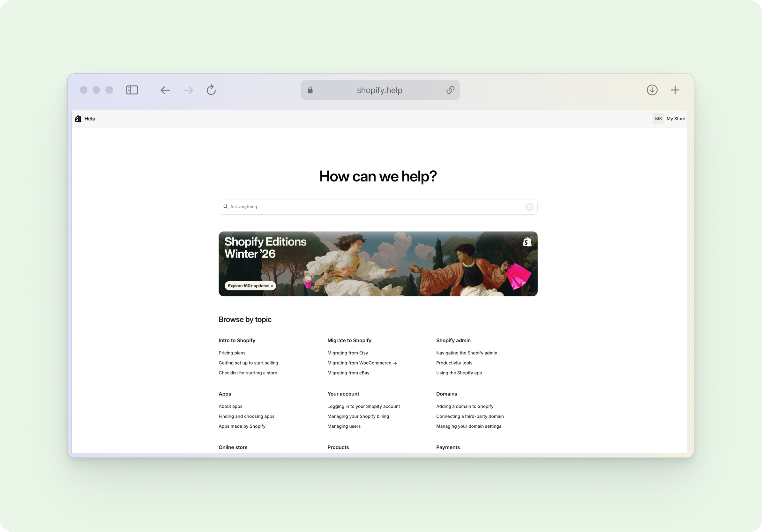Open Getting set up to start selling
Image resolution: width=762 pixels, height=532 pixels.
click(248, 363)
